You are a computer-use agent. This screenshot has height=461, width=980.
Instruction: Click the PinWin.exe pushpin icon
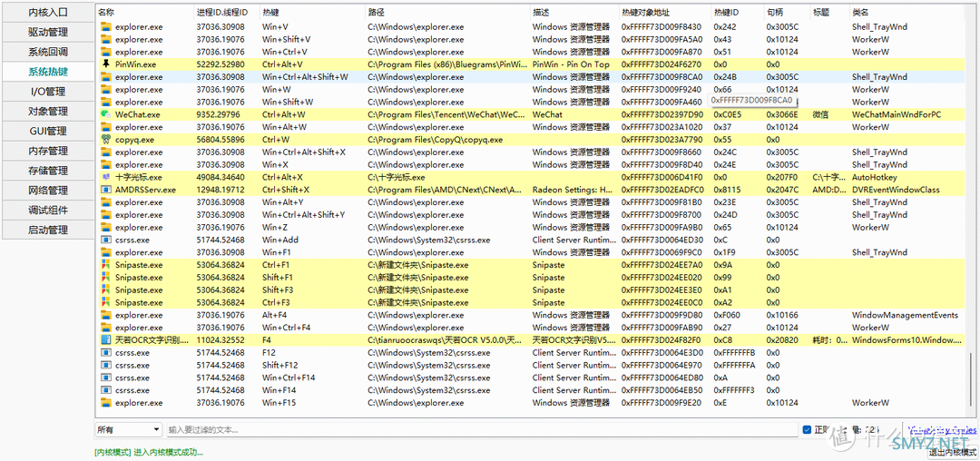105,64
